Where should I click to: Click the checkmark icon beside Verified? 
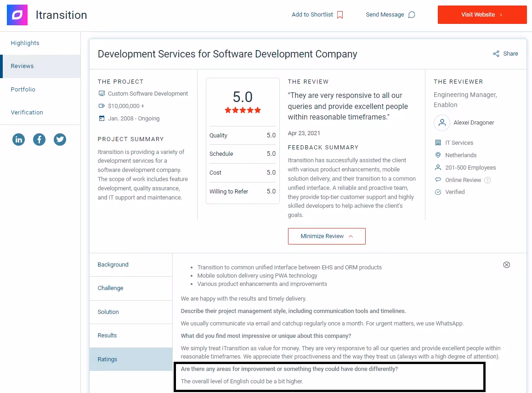(x=438, y=192)
